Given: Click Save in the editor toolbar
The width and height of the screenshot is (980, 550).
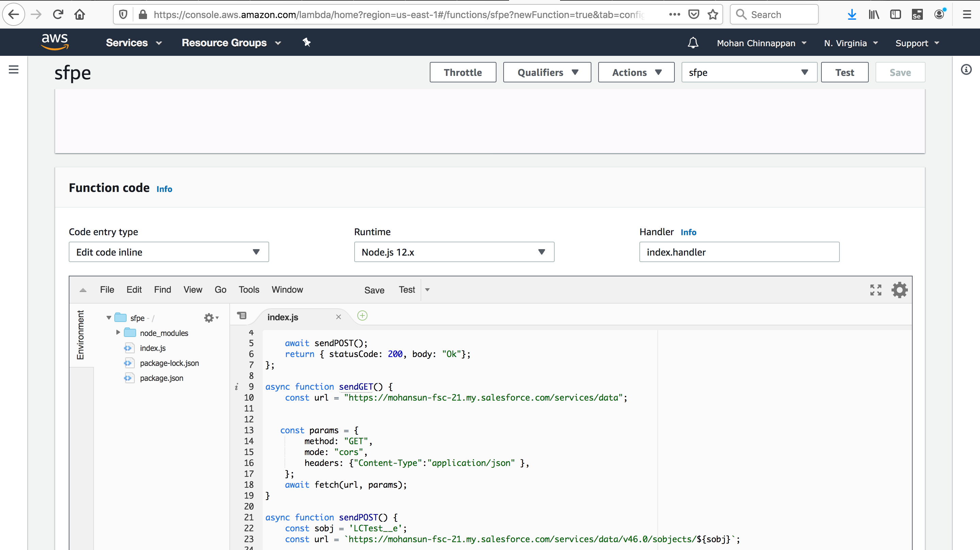Looking at the screenshot, I should tap(374, 290).
